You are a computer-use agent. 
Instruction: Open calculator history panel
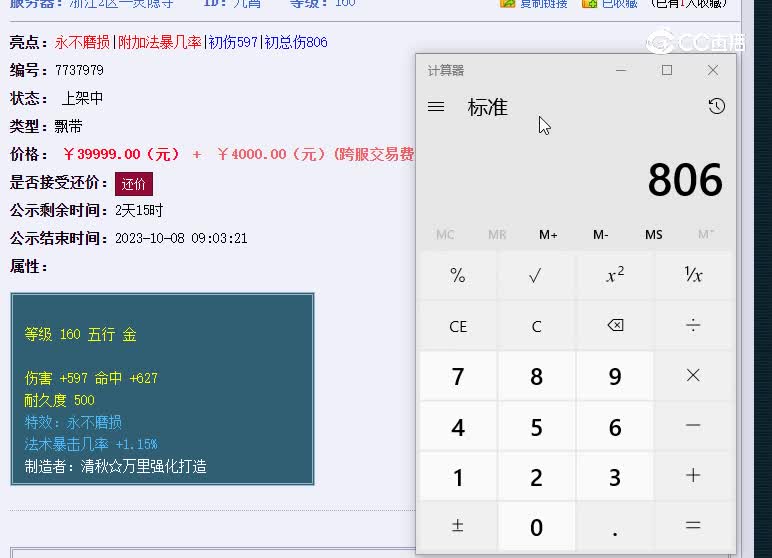point(716,106)
